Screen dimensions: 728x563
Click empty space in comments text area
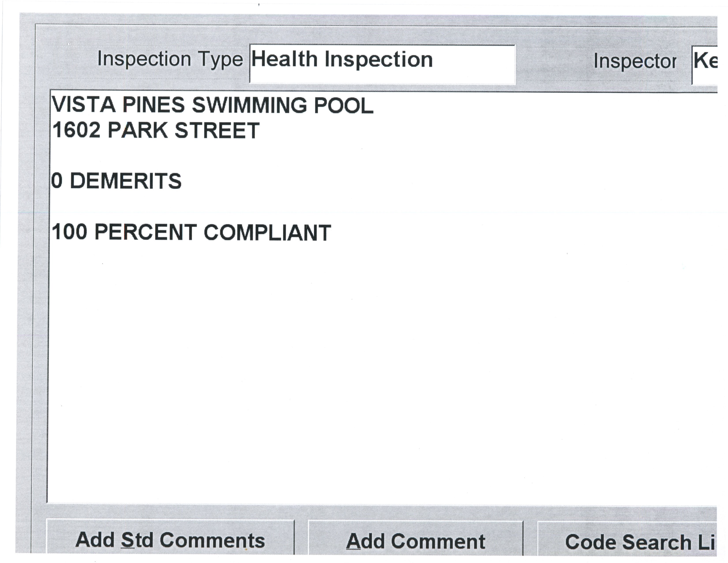point(367,367)
